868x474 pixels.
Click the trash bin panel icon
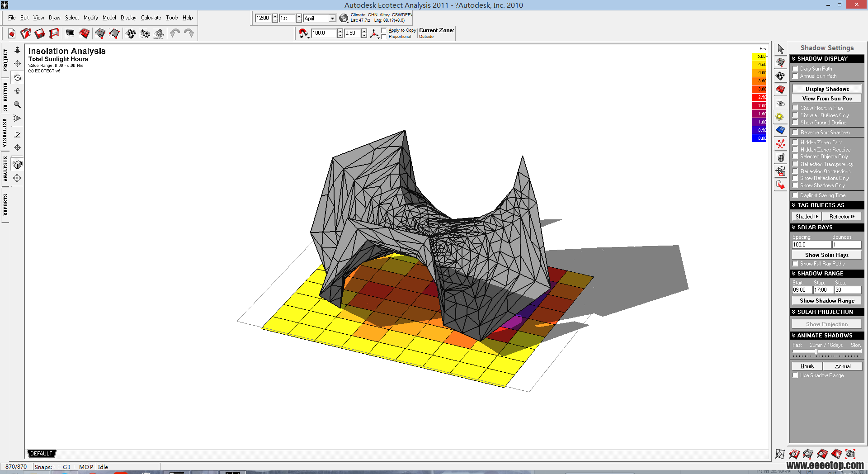[780, 157]
